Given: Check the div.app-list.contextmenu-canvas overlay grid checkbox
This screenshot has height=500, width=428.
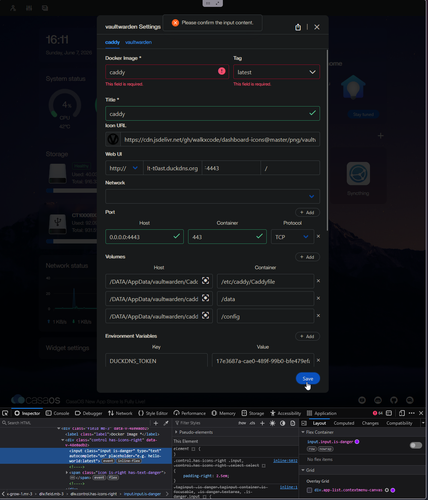Looking at the screenshot, I should 309,490.
